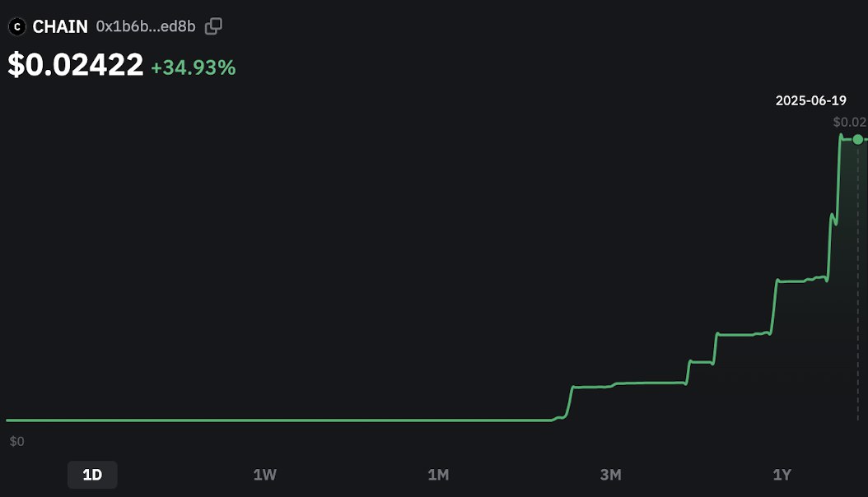Select the 1D timeframe
This screenshot has width=868, height=497.
pyautogui.click(x=92, y=474)
